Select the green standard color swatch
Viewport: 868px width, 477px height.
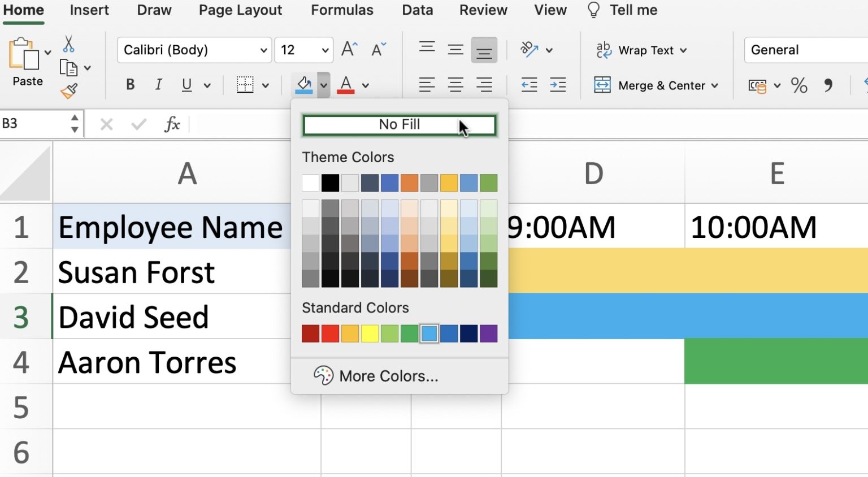coord(409,333)
